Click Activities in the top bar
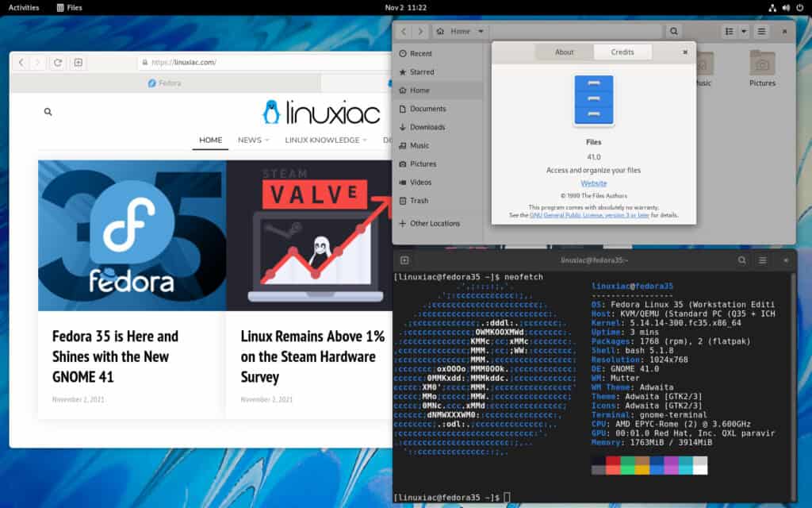 point(24,8)
